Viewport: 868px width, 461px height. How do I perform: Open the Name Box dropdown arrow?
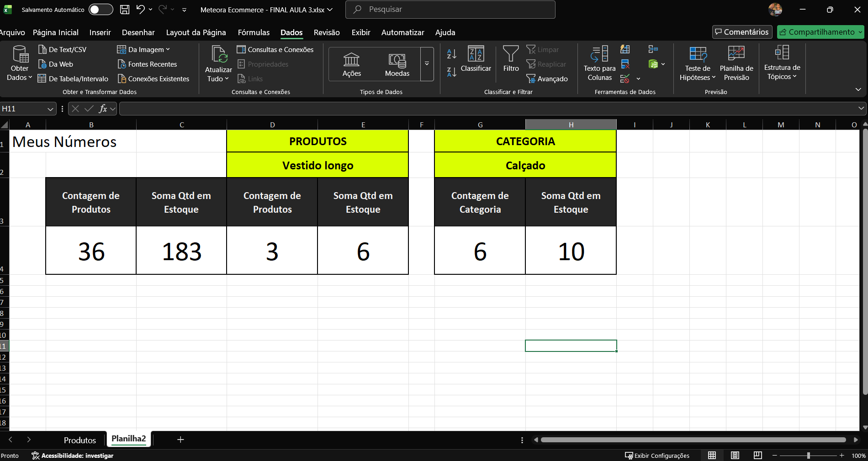[50, 109]
